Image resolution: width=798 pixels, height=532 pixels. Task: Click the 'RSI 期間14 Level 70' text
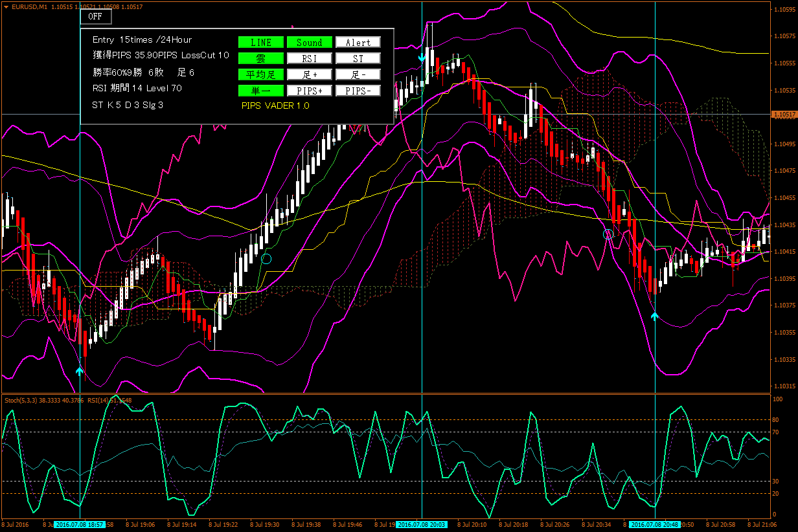coord(137,88)
